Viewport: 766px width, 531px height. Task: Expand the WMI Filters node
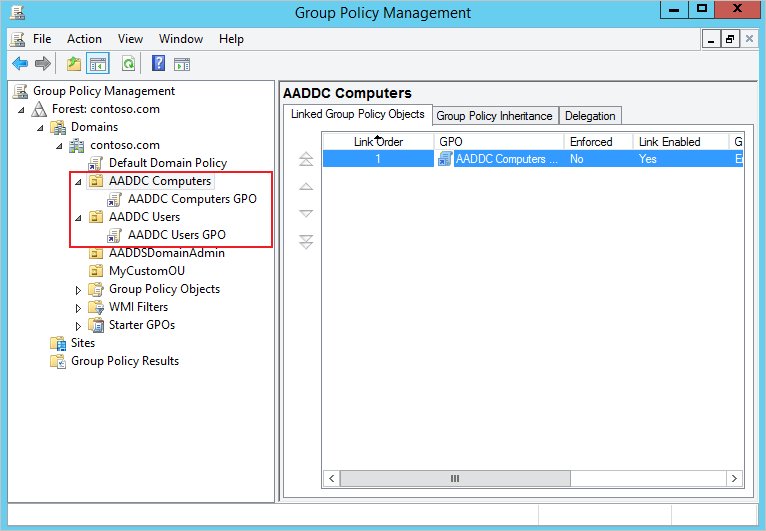78,308
